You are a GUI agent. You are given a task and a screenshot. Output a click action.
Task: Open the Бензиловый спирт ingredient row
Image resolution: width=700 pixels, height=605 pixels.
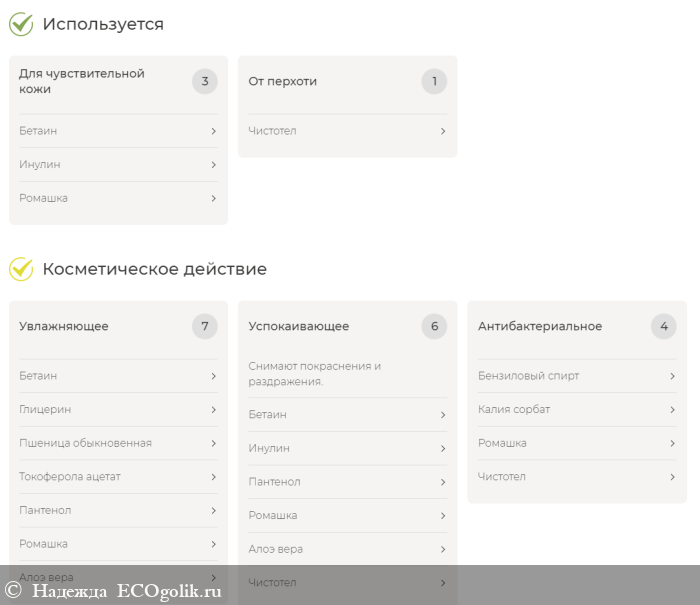[x=576, y=376]
